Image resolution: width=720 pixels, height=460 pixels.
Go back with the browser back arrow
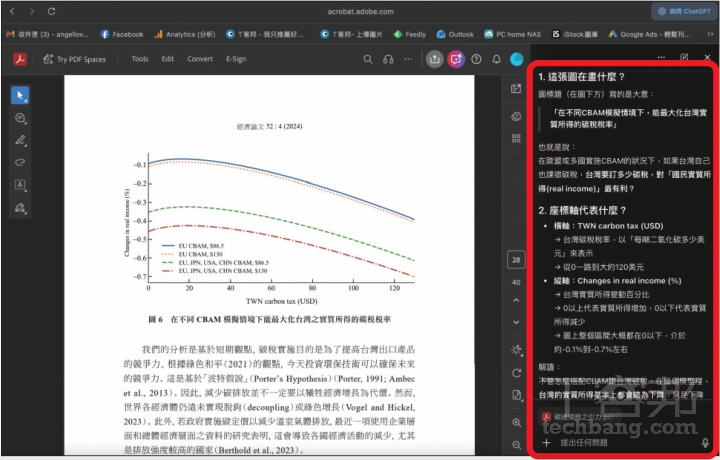click(12, 11)
